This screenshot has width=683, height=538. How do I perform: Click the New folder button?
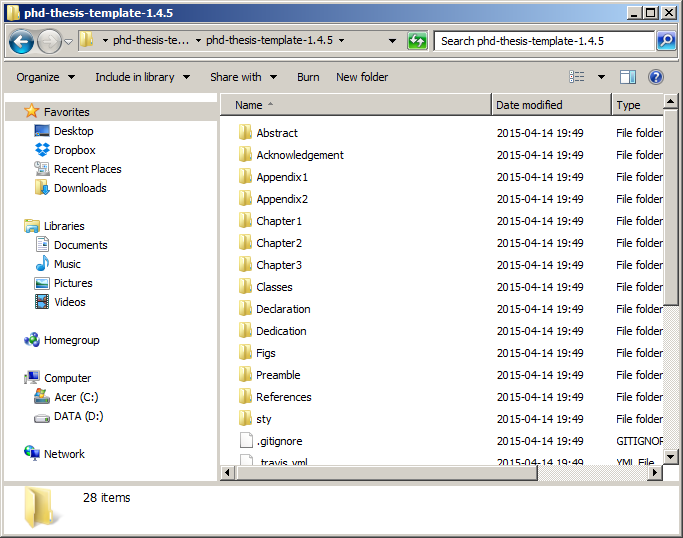pyautogui.click(x=362, y=77)
